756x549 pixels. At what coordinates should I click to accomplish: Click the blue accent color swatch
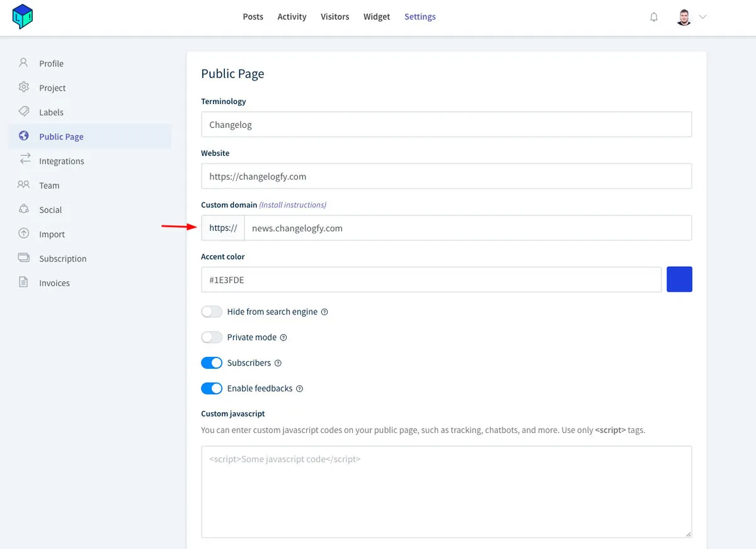coord(679,279)
